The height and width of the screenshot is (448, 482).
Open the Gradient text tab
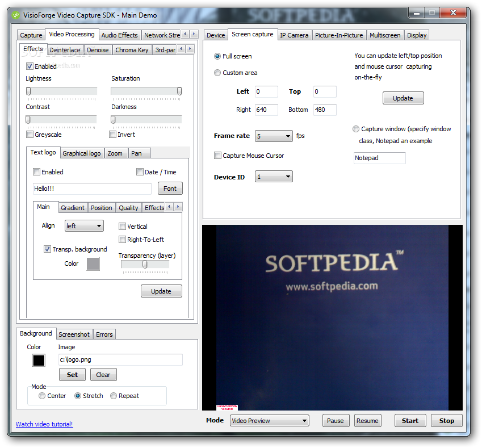point(73,208)
